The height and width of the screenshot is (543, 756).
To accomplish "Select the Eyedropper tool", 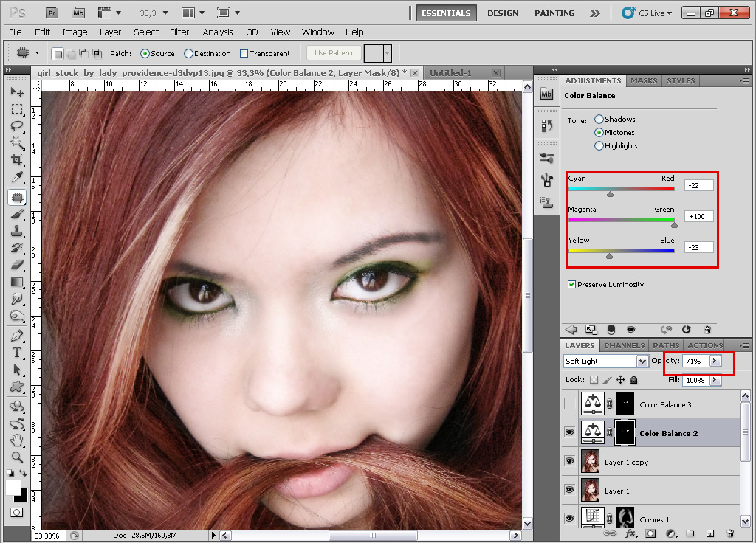I will pyautogui.click(x=17, y=178).
